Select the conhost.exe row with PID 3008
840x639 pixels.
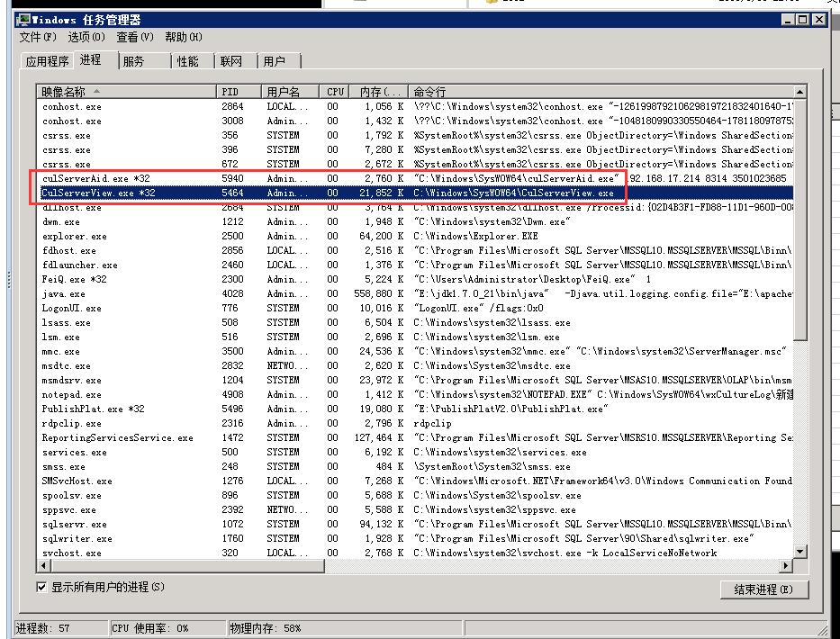[415, 121]
